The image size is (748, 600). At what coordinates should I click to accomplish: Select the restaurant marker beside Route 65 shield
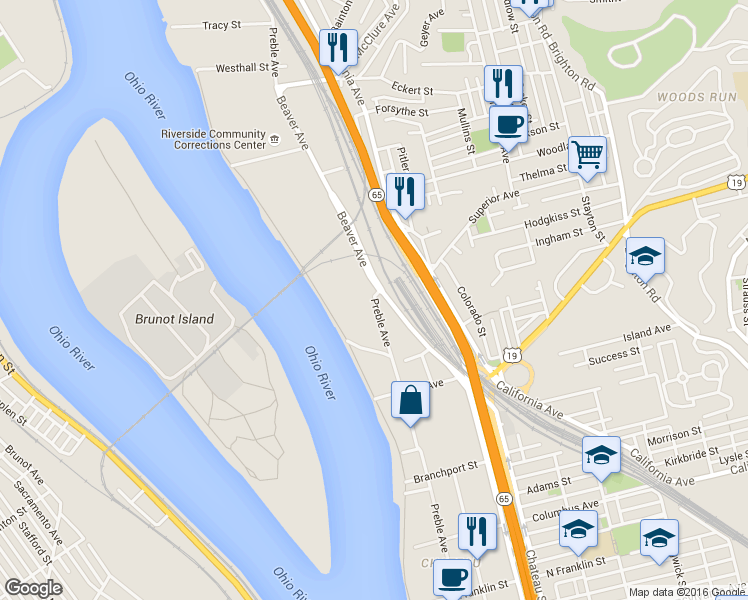(x=405, y=193)
